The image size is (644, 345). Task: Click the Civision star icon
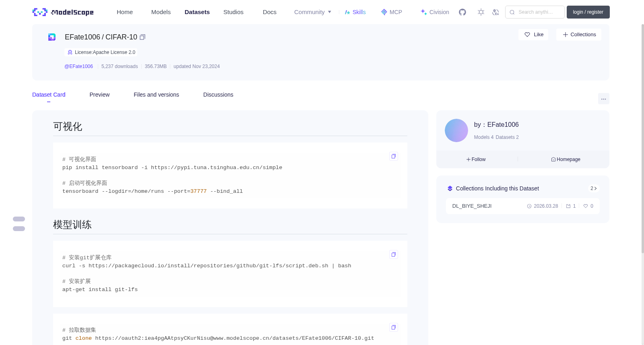click(x=424, y=12)
